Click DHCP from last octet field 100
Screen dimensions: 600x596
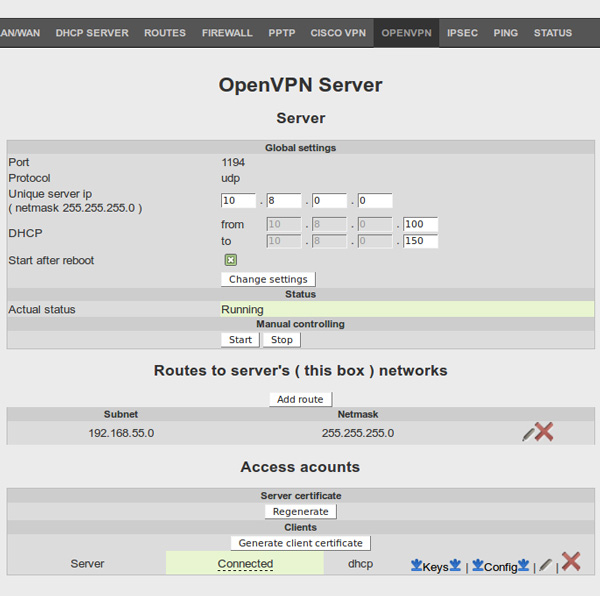click(x=421, y=224)
